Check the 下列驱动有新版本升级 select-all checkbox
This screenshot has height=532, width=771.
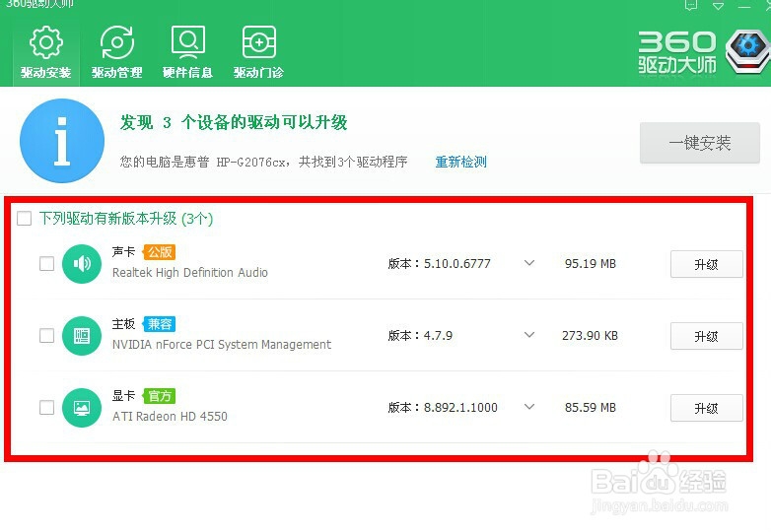point(24,218)
